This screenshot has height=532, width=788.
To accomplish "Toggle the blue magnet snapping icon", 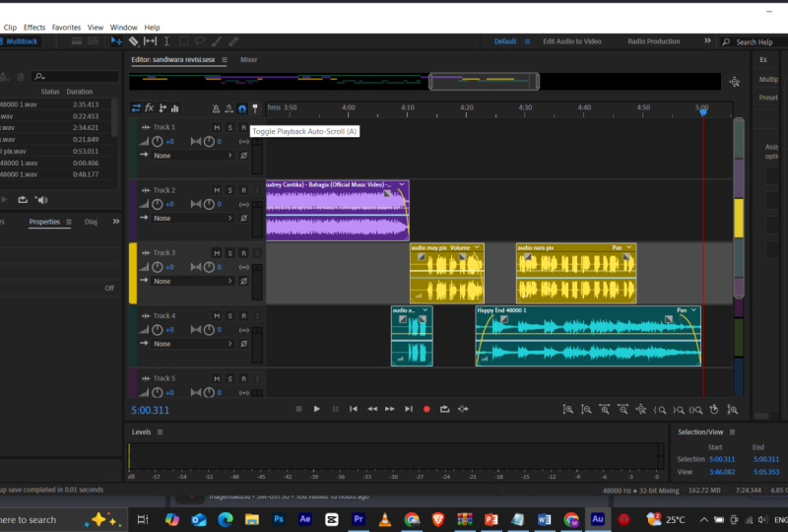I will click(x=242, y=108).
